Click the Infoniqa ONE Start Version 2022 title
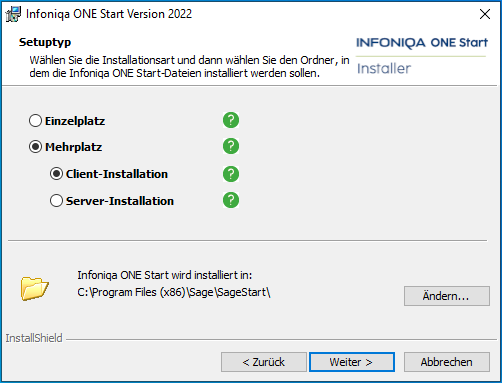This screenshot has height=383, width=502. click(109, 14)
